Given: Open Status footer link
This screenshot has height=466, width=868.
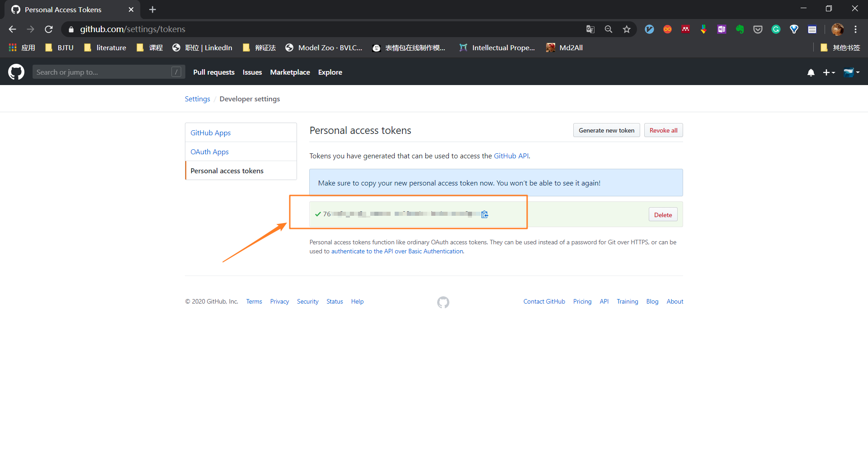Looking at the screenshot, I should tap(335, 302).
